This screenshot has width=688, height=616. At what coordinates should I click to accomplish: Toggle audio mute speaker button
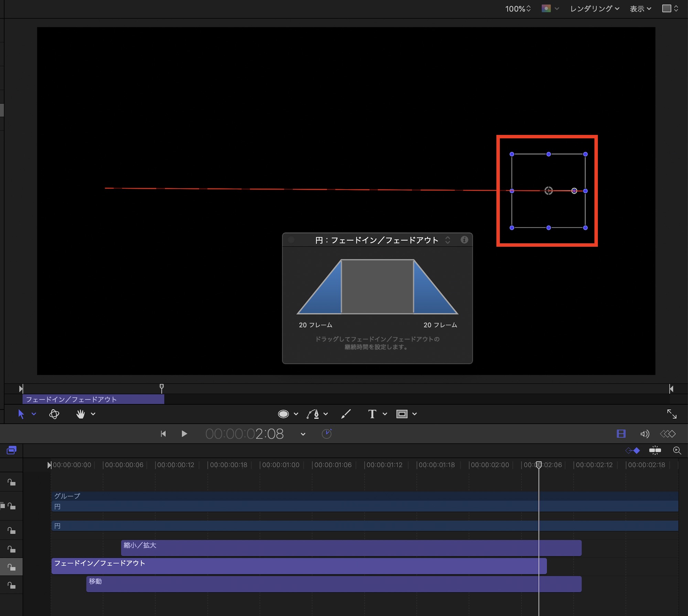coord(644,434)
